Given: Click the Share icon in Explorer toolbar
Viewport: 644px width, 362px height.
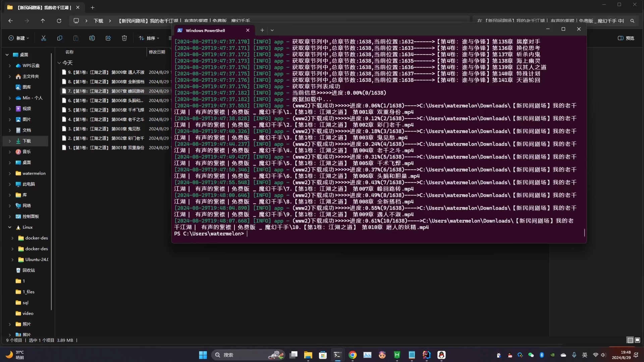Looking at the screenshot, I should tap(108, 38).
